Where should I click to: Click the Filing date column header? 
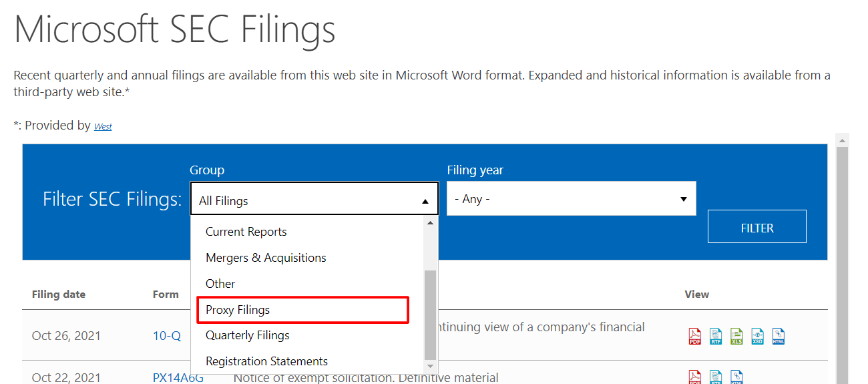(59, 294)
